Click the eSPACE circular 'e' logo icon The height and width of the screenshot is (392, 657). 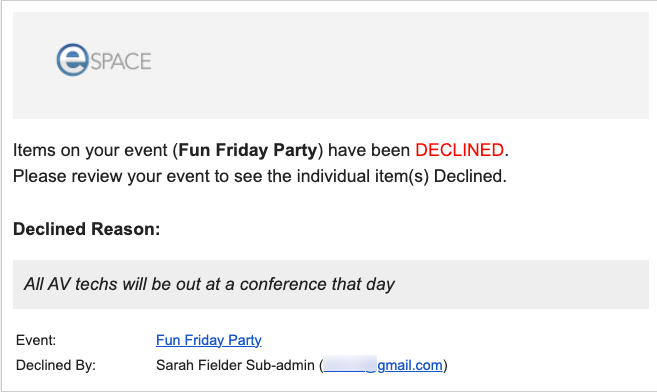72,60
